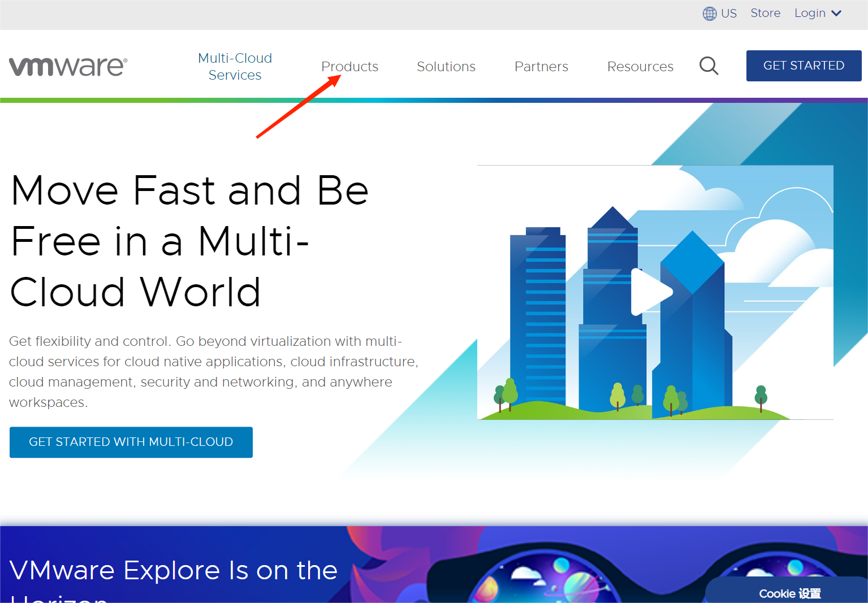Click the VMware logo
868x603 pixels.
[x=68, y=67]
